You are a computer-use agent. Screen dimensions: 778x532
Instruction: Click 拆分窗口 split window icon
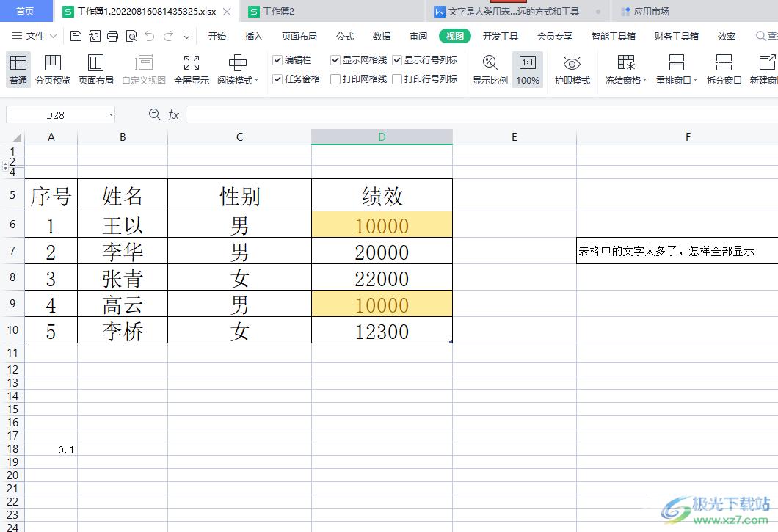[724, 70]
